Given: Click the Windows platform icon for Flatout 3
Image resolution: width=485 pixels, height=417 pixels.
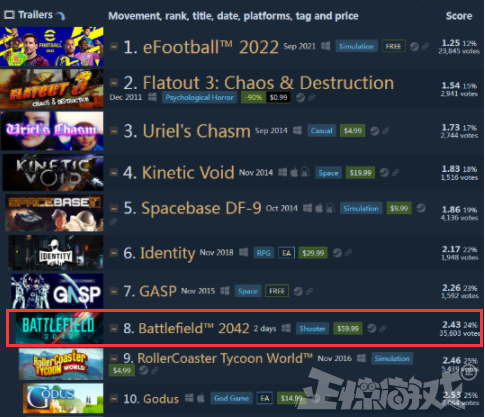Looking at the screenshot, I should [x=152, y=97].
